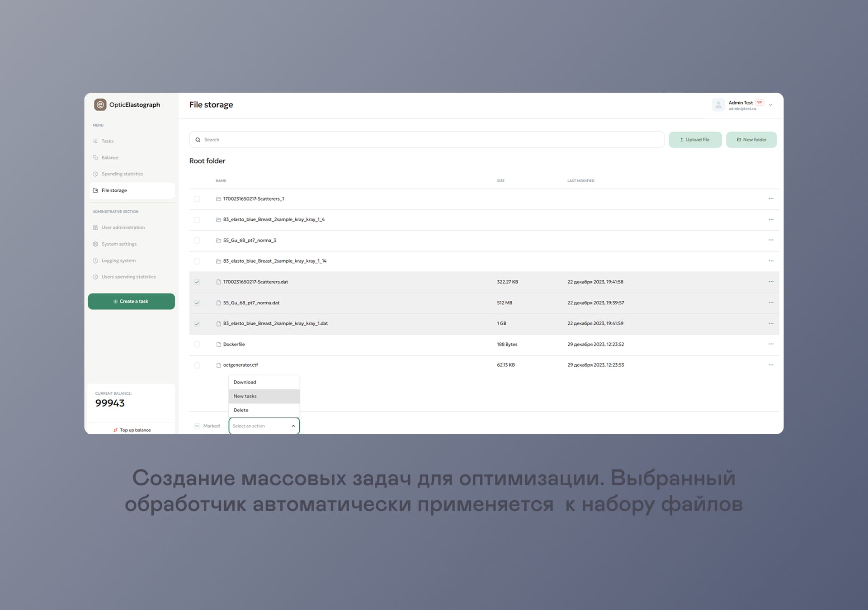The height and width of the screenshot is (610, 868).
Task: Click the search magnifier icon
Action: click(198, 140)
